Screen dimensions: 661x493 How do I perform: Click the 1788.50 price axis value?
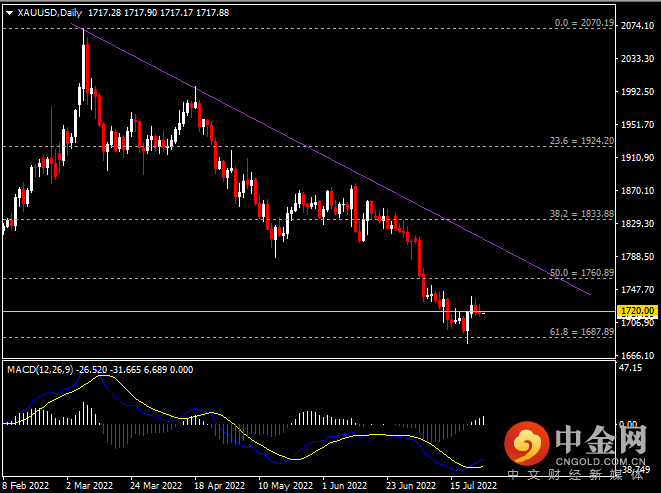tap(637, 256)
